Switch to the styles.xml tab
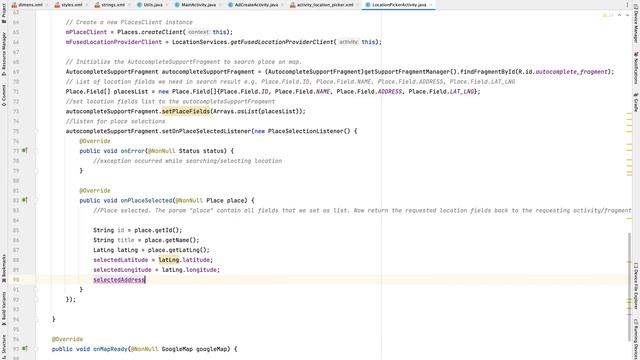Image resolution: width=640 pixels, height=360 pixels. [x=71, y=5]
